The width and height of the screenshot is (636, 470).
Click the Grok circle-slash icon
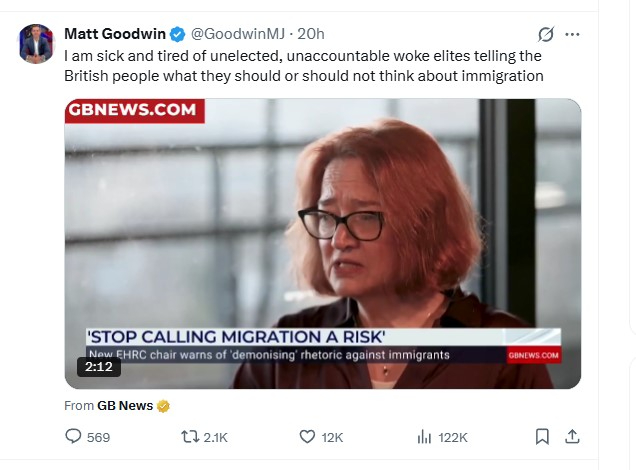click(546, 34)
